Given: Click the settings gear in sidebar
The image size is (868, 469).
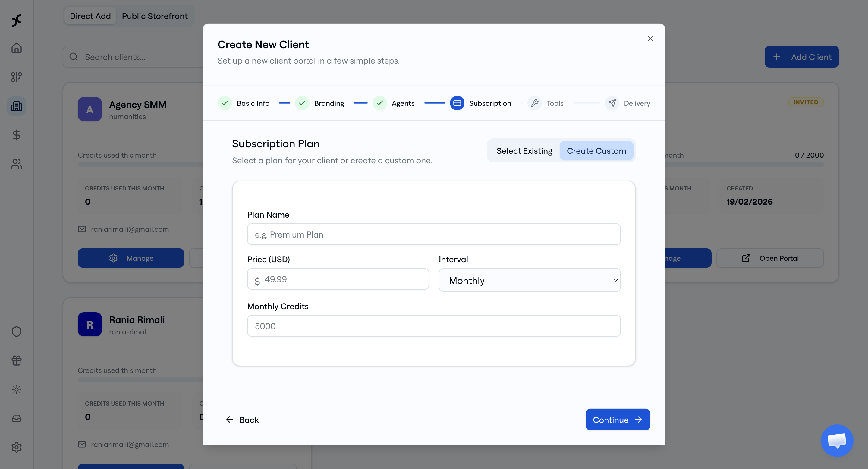Looking at the screenshot, I should click(x=17, y=447).
